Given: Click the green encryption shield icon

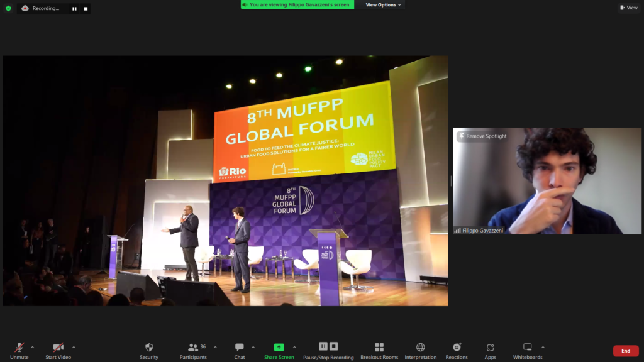Looking at the screenshot, I should [x=8, y=8].
